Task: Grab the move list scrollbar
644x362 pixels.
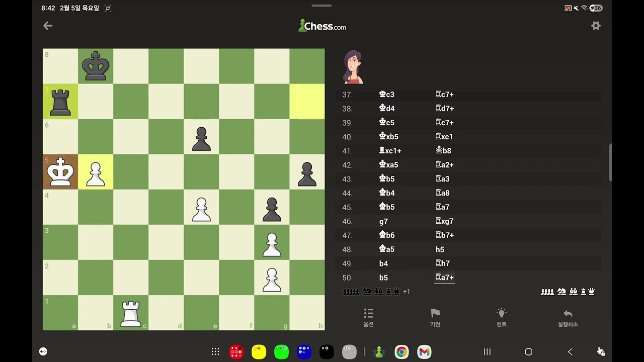Action: pos(610,162)
